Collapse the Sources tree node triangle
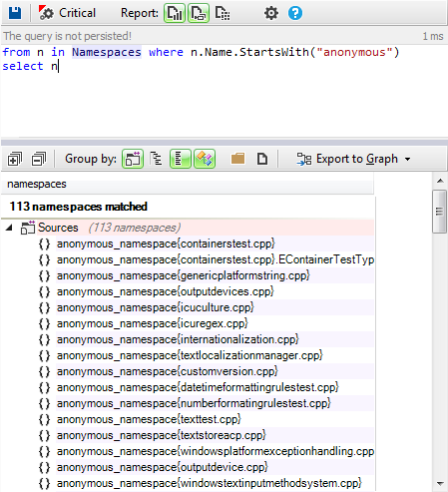The image size is (448, 492). [x=9, y=228]
